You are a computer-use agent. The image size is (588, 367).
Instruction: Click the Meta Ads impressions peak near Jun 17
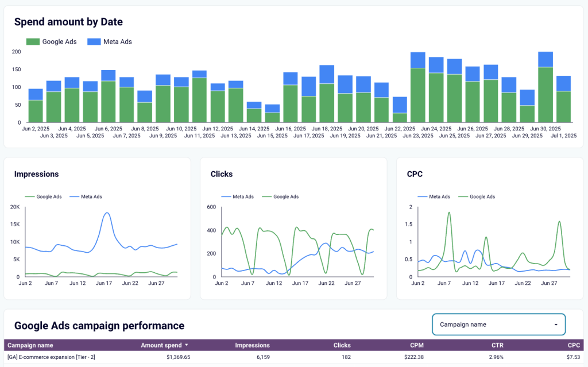click(107, 214)
